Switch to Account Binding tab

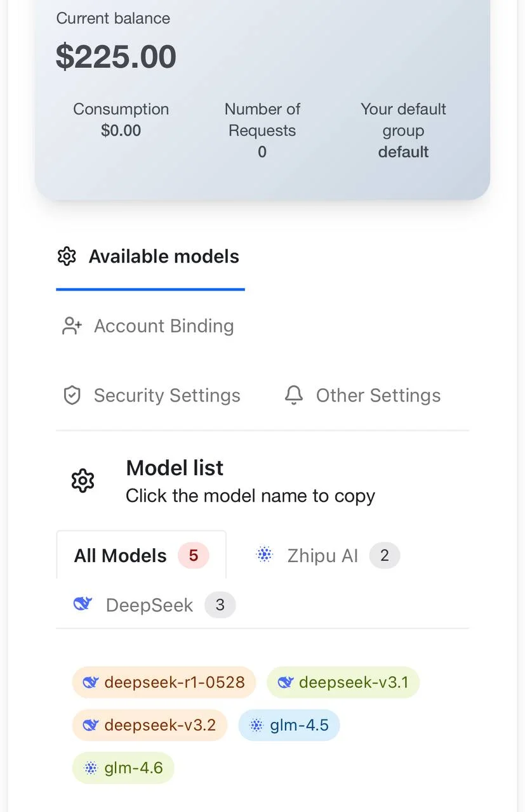point(164,326)
